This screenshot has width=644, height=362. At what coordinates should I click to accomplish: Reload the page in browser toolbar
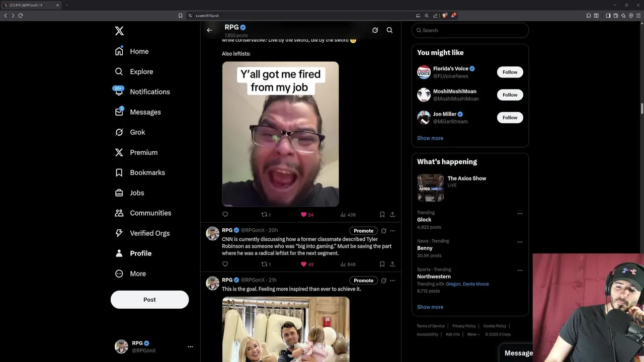coord(21,16)
